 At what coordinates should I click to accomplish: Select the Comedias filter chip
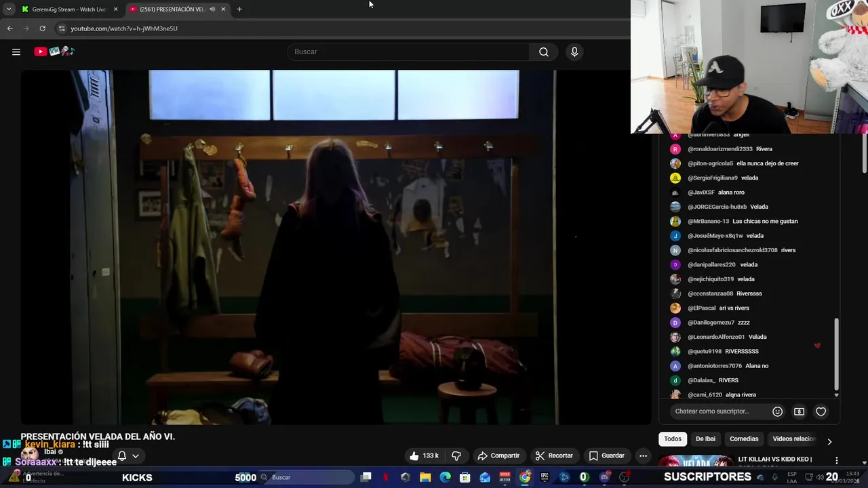coord(744,439)
